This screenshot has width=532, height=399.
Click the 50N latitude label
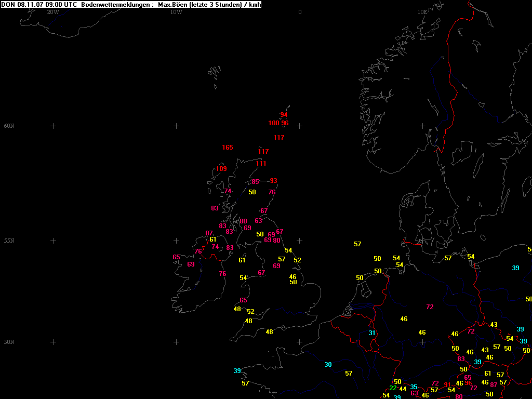coord(9,342)
